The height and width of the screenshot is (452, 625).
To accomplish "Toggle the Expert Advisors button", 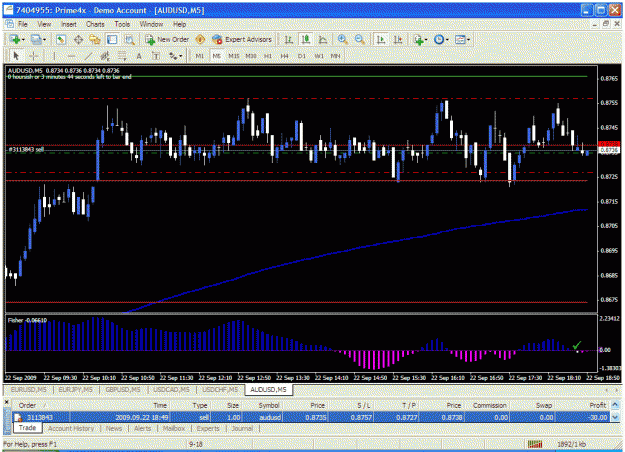I will (x=242, y=39).
